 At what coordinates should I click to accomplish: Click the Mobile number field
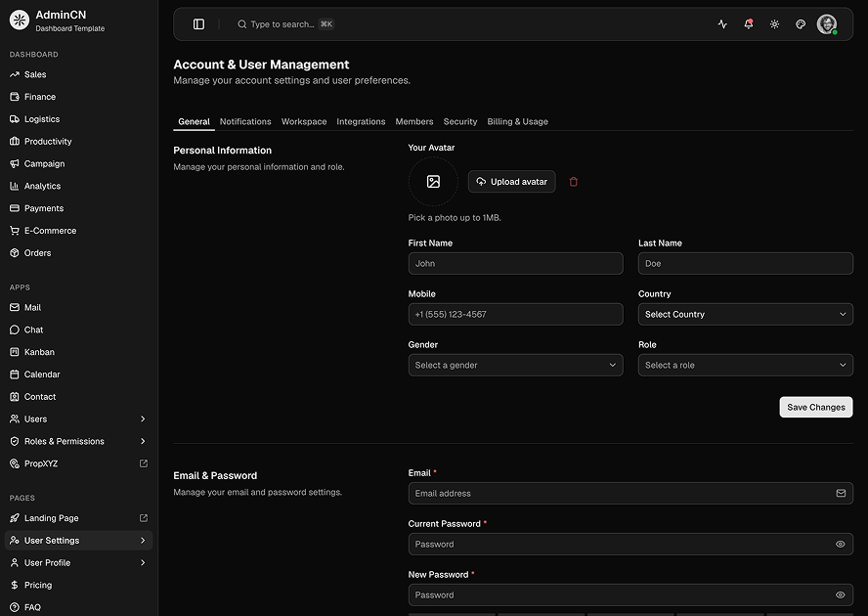[x=515, y=314]
